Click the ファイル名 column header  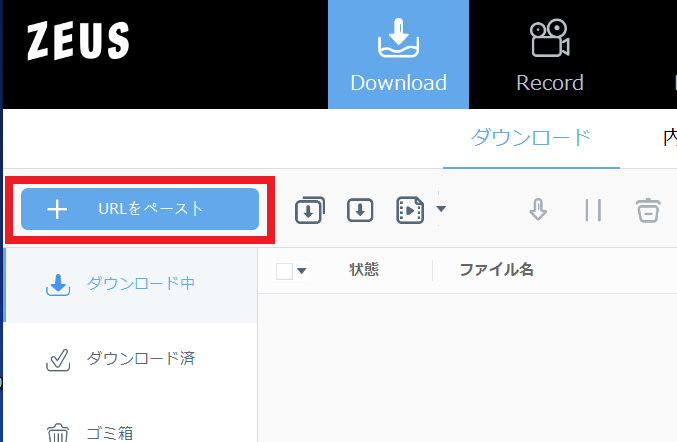(x=497, y=270)
